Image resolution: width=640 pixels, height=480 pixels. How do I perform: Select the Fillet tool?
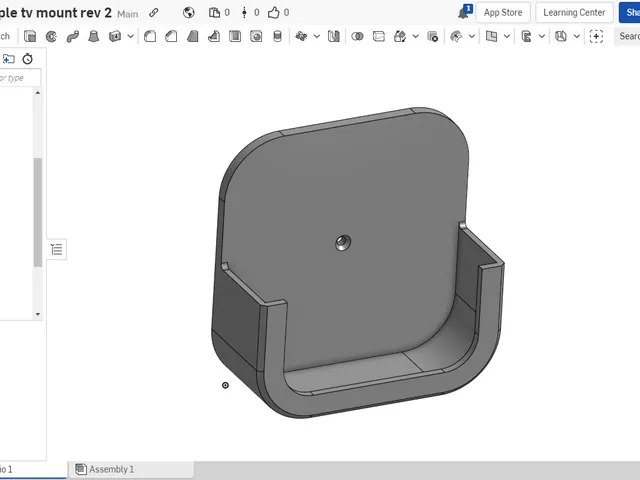(150, 36)
